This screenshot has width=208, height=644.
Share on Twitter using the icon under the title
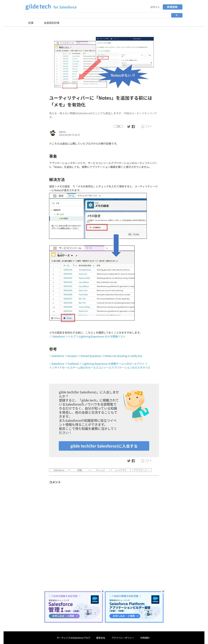(129, 126)
